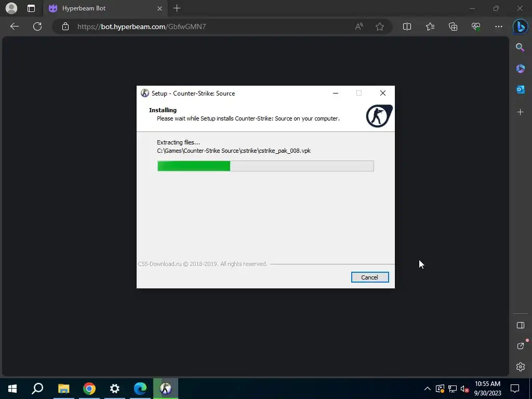Cancel the Counter-Strike: Source installation
The image size is (532, 399).
(370, 277)
